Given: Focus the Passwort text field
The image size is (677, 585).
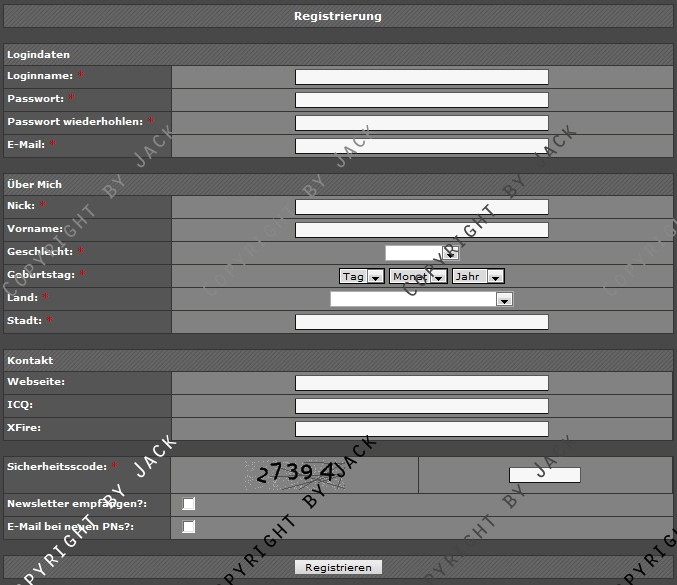Looking at the screenshot, I should (421, 100).
